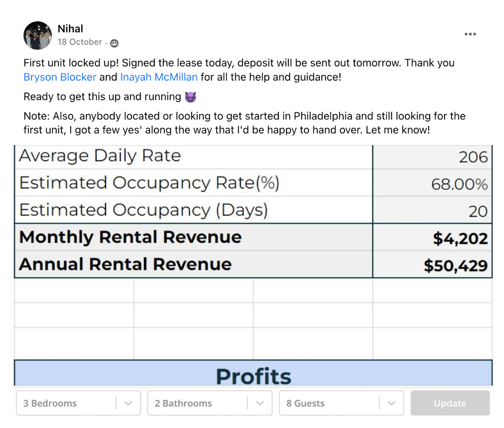Visit the Inayah McMillan profile link

tap(159, 77)
